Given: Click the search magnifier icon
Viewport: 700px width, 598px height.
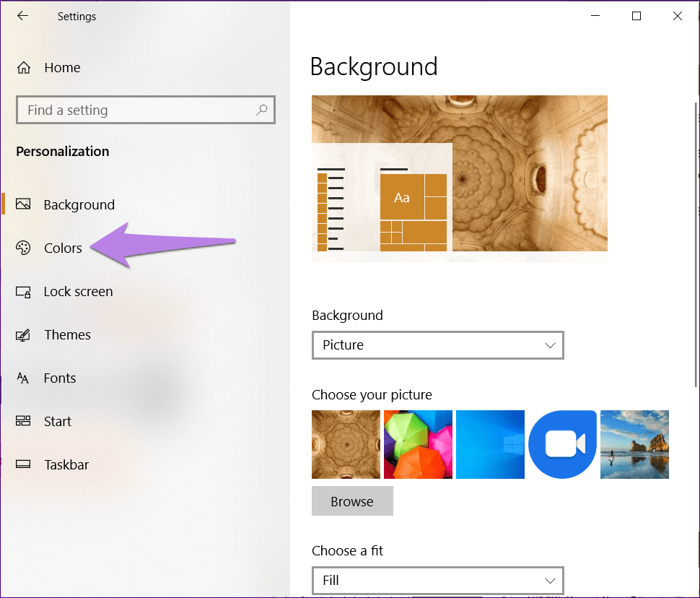Looking at the screenshot, I should tap(261, 110).
